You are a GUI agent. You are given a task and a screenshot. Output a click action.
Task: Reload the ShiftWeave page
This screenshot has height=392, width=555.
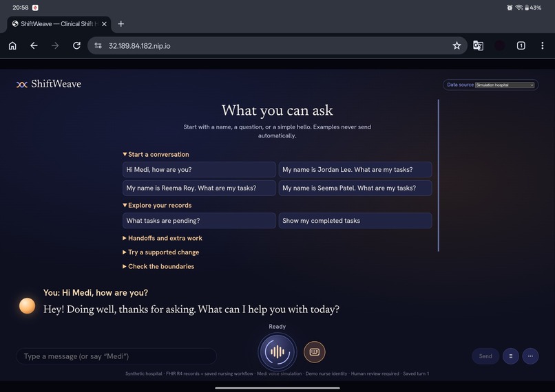76,45
